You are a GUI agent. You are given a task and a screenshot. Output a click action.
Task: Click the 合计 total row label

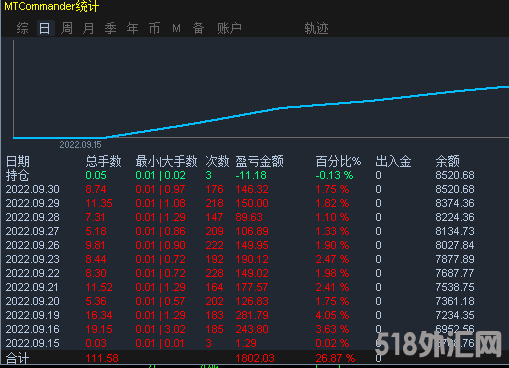click(18, 358)
